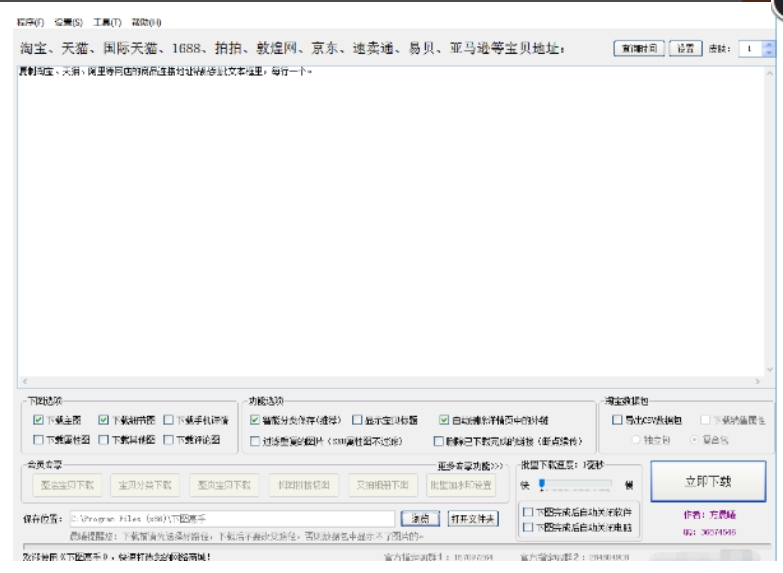Click the purple QQ number text

click(x=710, y=532)
